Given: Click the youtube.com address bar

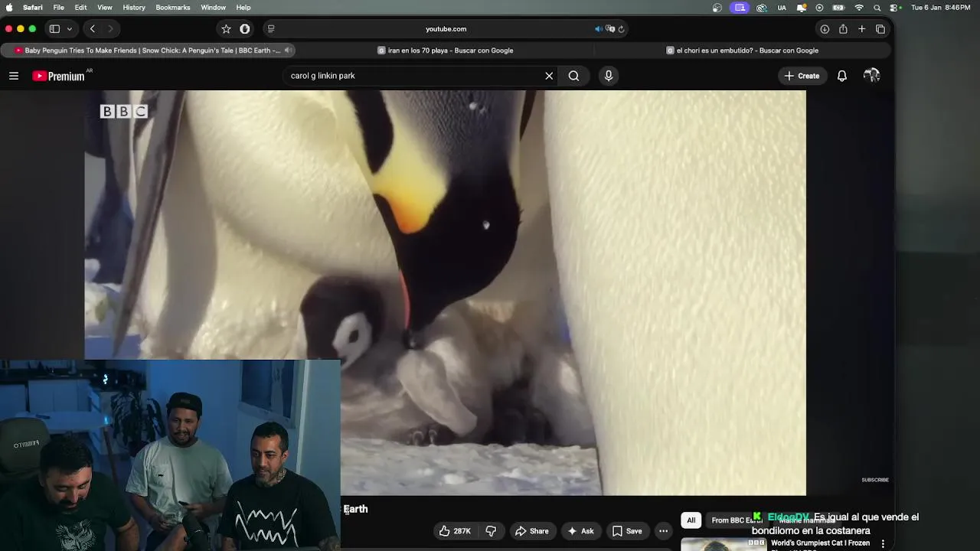Looking at the screenshot, I should tap(446, 29).
